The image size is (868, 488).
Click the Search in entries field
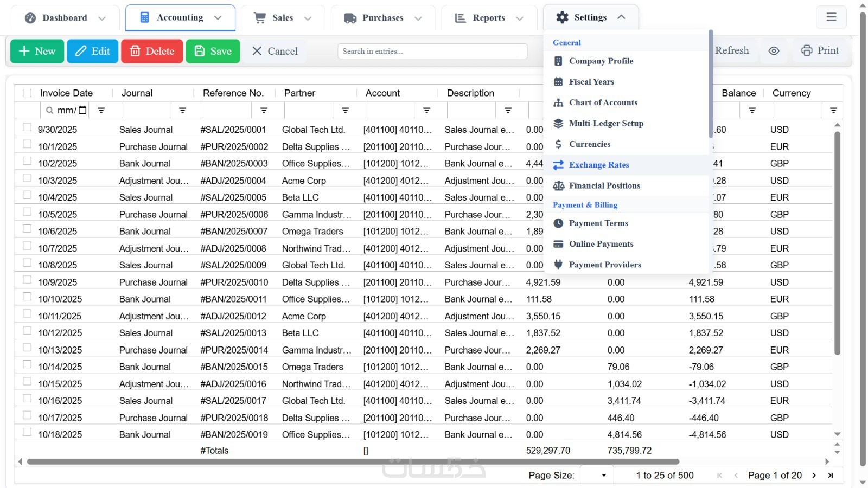[432, 52]
